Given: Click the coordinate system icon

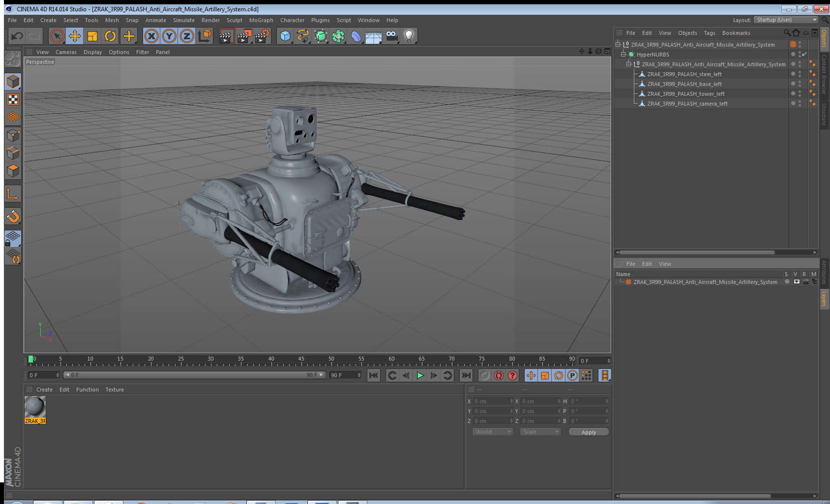Looking at the screenshot, I should [205, 36].
